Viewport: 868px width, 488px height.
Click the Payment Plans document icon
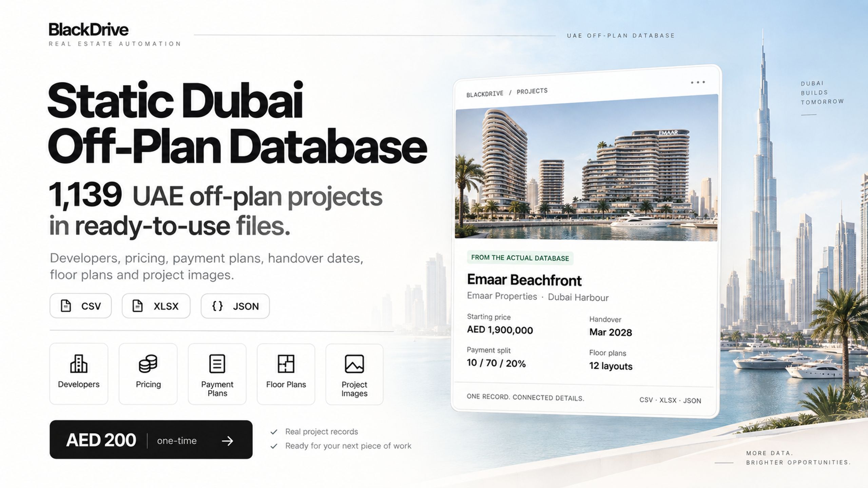217,364
